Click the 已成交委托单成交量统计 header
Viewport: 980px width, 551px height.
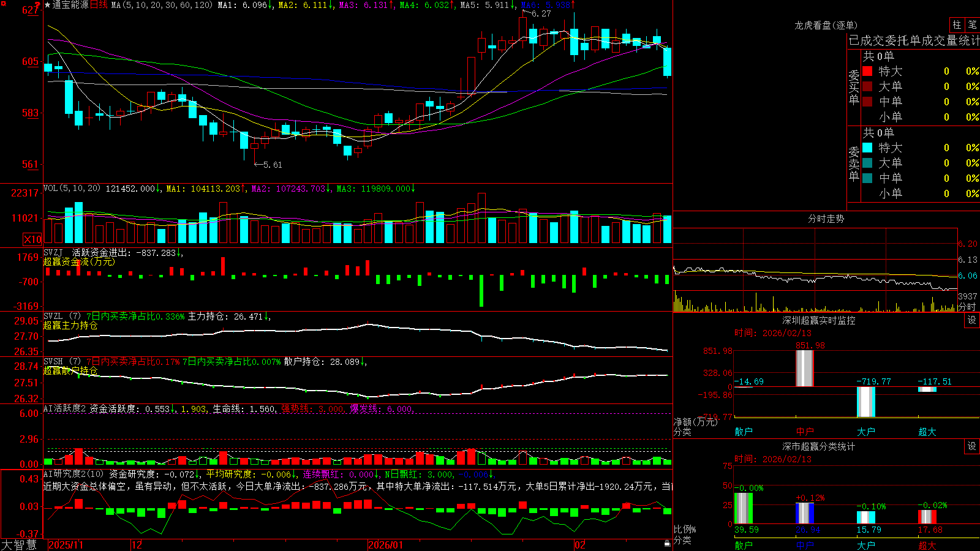point(914,41)
